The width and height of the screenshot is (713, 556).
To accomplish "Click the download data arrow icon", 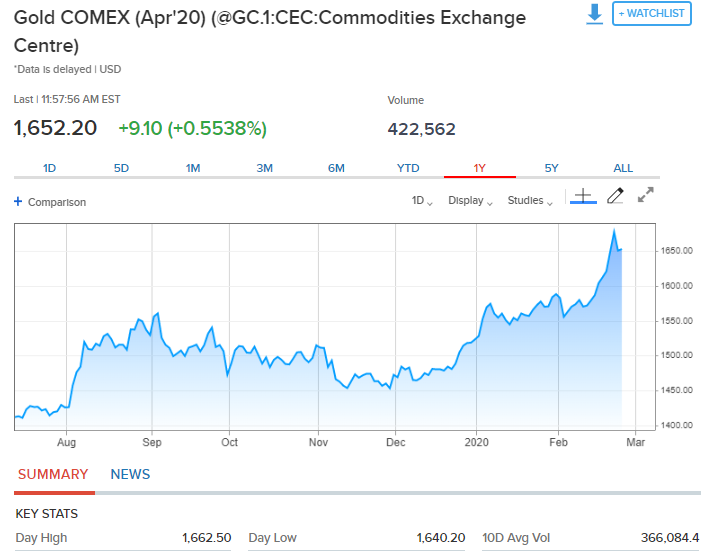I will [x=595, y=14].
